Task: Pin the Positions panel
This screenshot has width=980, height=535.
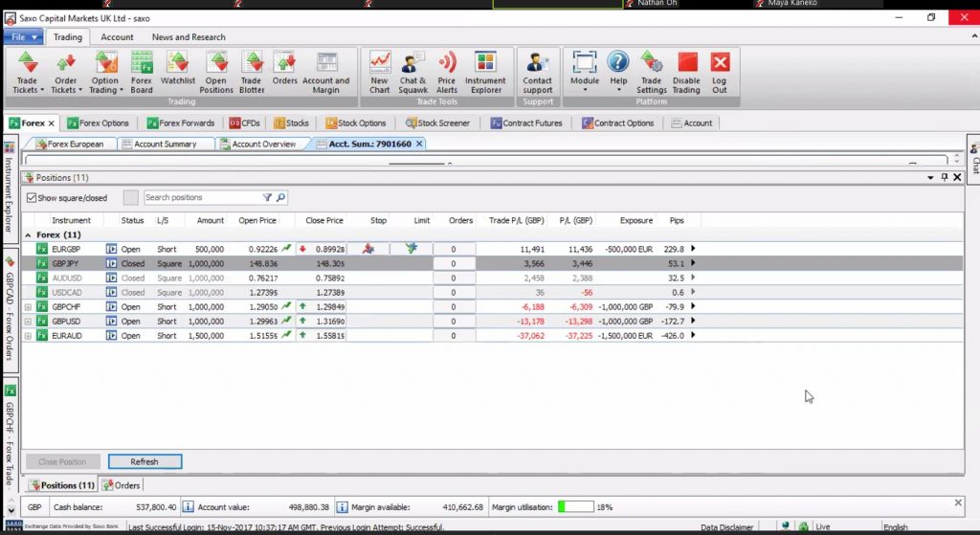Action: (944, 177)
